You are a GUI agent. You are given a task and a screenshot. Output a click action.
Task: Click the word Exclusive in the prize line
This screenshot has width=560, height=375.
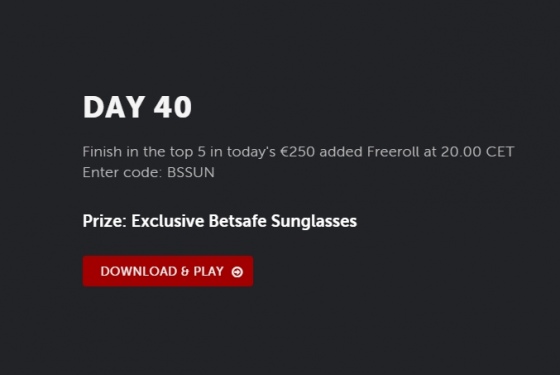[x=168, y=221]
